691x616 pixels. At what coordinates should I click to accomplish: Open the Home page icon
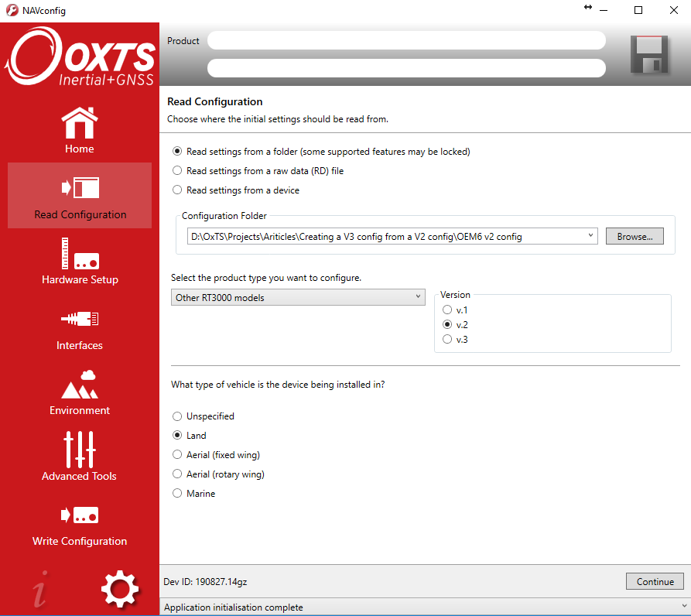coord(80,122)
